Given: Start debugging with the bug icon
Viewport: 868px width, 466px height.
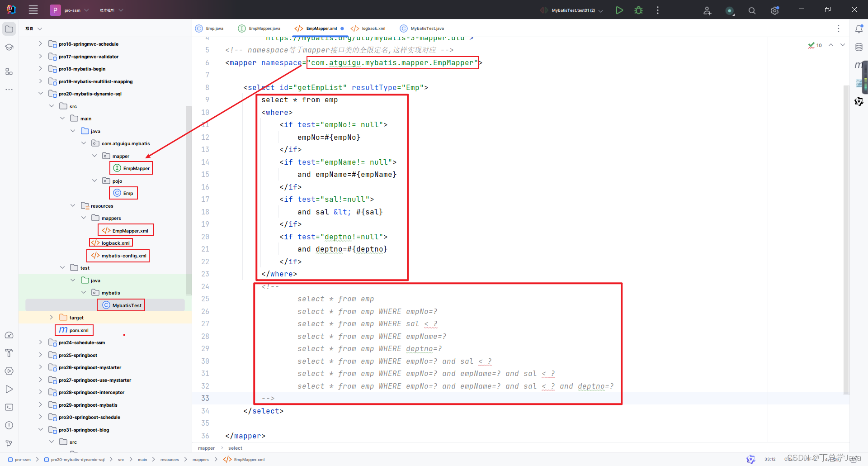Looking at the screenshot, I should [x=638, y=10].
